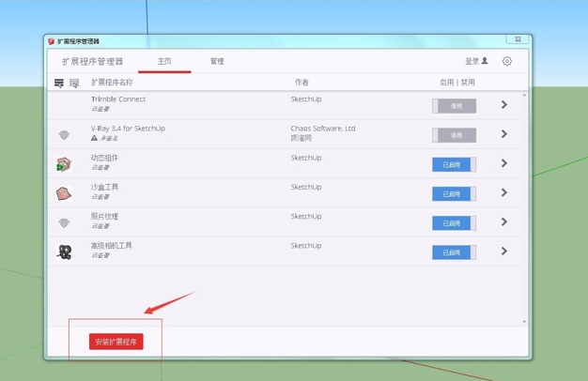Expand 照片纹理 details chevron
This screenshot has height=381, width=588.
point(504,221)
